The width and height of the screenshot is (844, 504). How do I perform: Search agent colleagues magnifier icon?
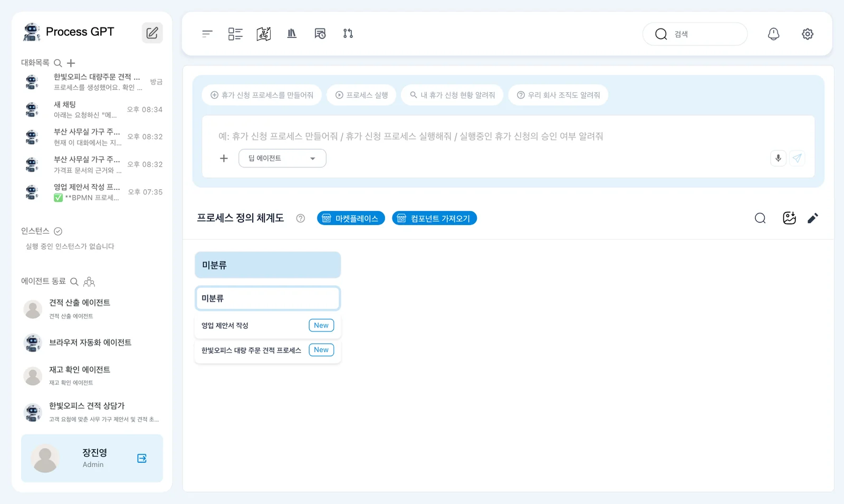click(74, 282)
